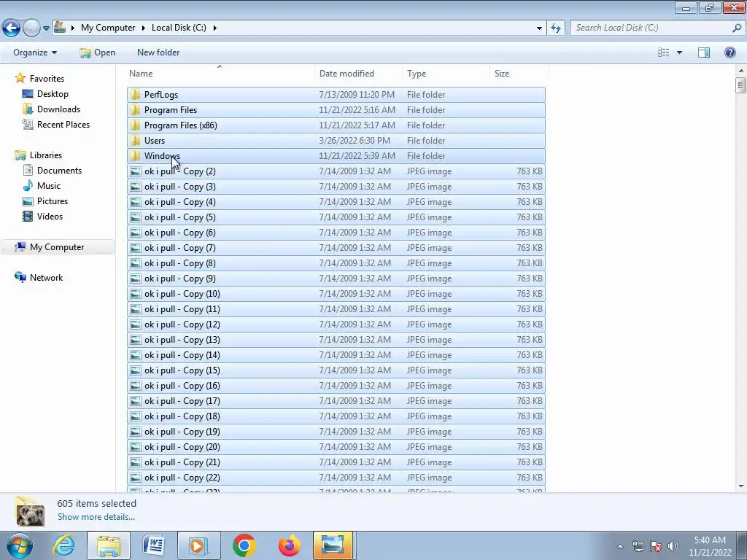747x560 pixels.
Task: Show hidden tray icons arrow
Action: pos(620,546)
